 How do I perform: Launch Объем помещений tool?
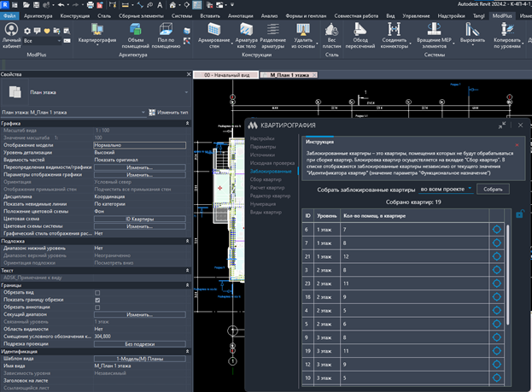coord(136,36)
